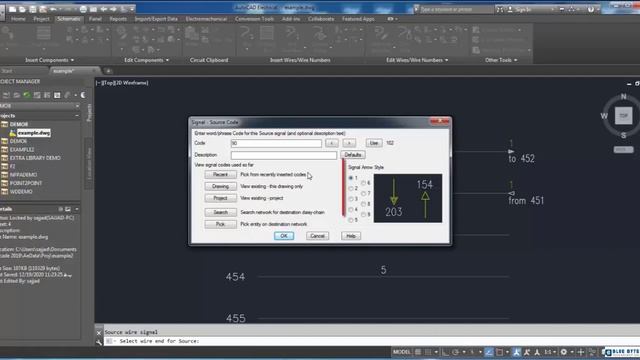The width and height of the screenshot is (640, 360).
Task: Select Signal Arrow Style radio option 1
Action: pos(351,178)
